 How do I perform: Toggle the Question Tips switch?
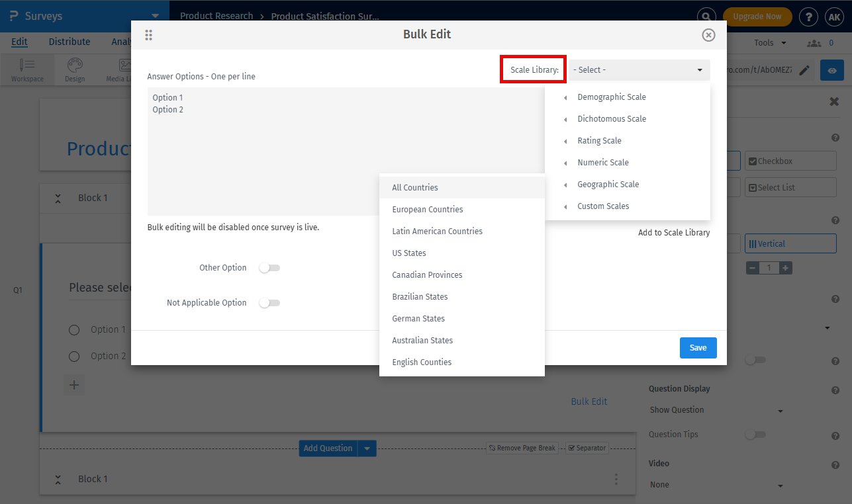coord(755,435)
